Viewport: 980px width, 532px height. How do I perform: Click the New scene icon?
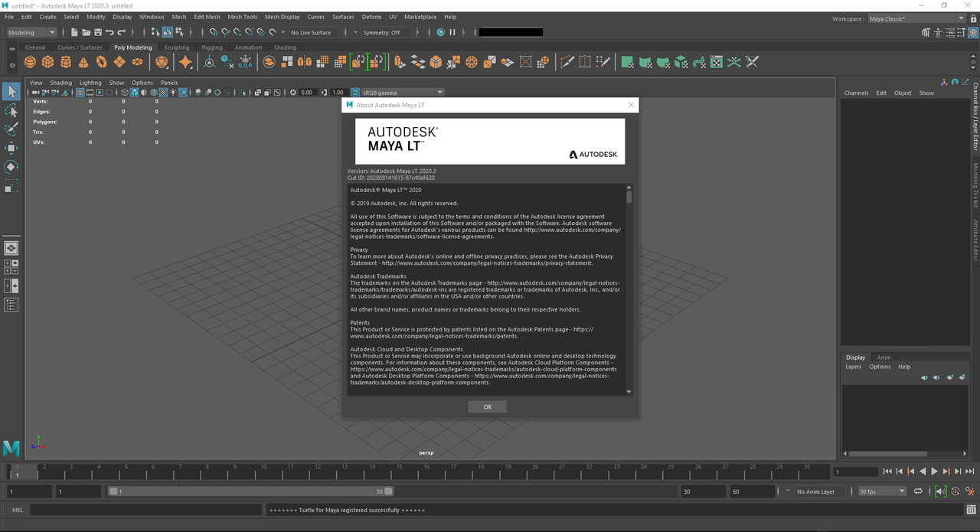click(x=74, y=32)
